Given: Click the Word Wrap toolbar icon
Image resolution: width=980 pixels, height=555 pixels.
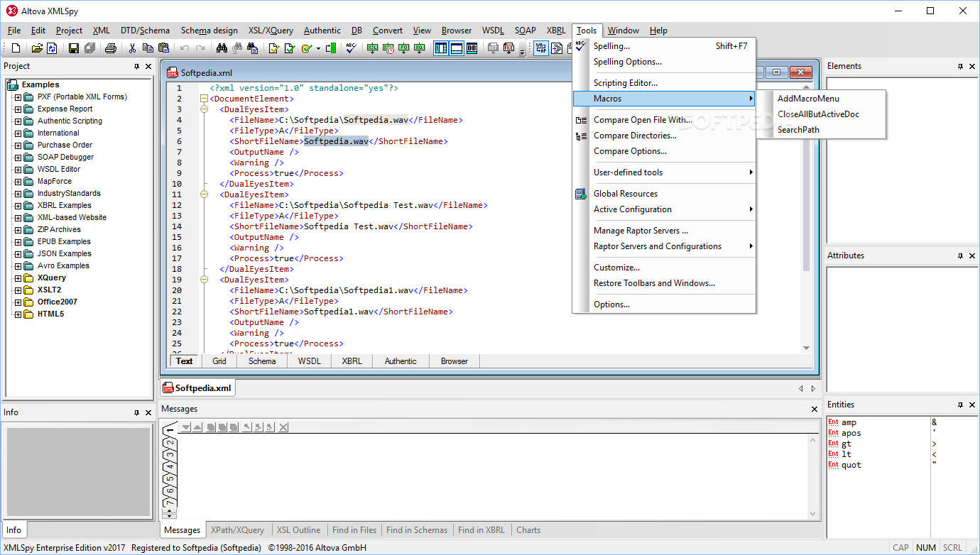Looking at the screenshot, I should pyautogui.click(x=540, y=48).
